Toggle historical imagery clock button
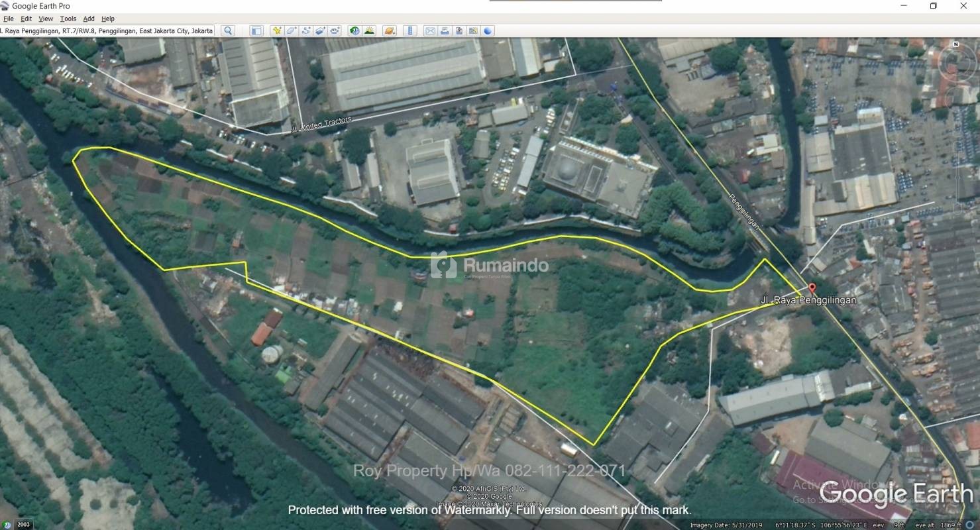The width and height of the screenshot is (980, 530). [x=354, y=30]
